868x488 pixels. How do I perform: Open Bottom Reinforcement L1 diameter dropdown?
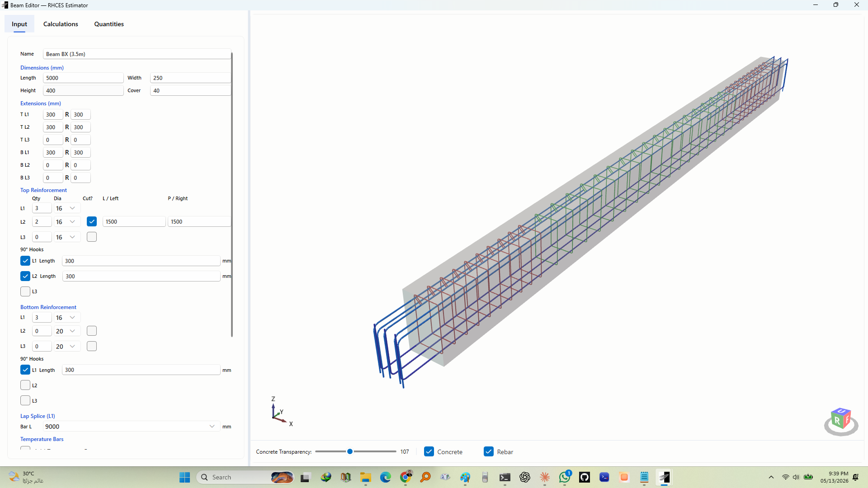(67, 317)
